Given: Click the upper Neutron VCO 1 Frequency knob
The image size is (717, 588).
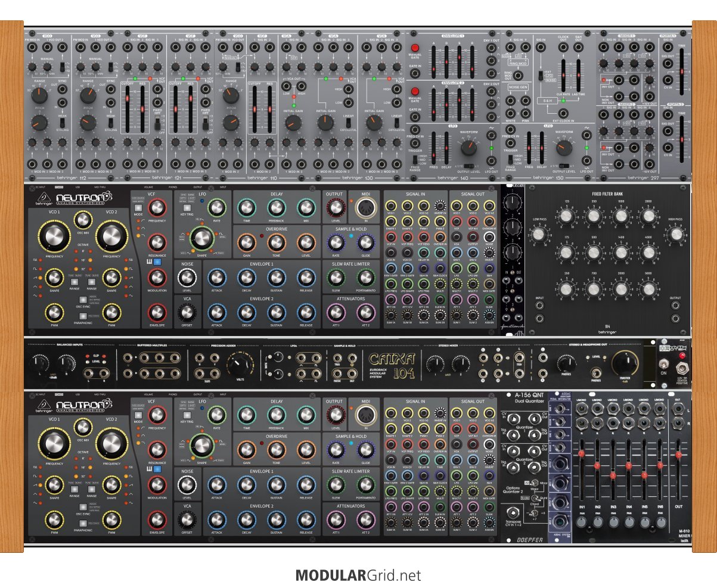Looking at the screenshot, I should coord(54,238).
